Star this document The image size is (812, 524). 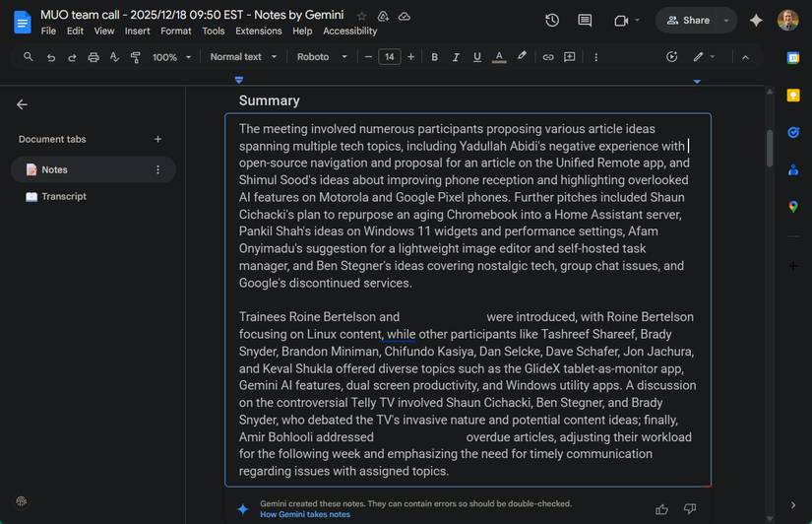point(361,16)
